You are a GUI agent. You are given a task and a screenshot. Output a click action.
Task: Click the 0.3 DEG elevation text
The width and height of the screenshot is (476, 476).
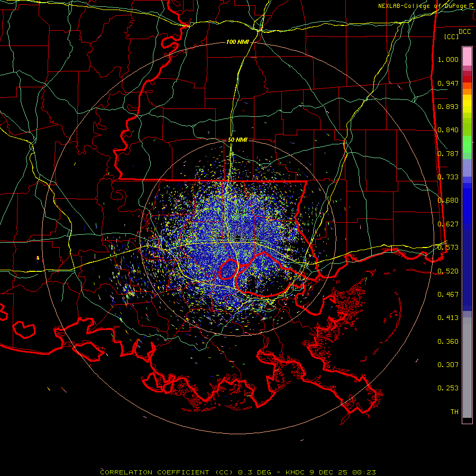coord(254,472)
